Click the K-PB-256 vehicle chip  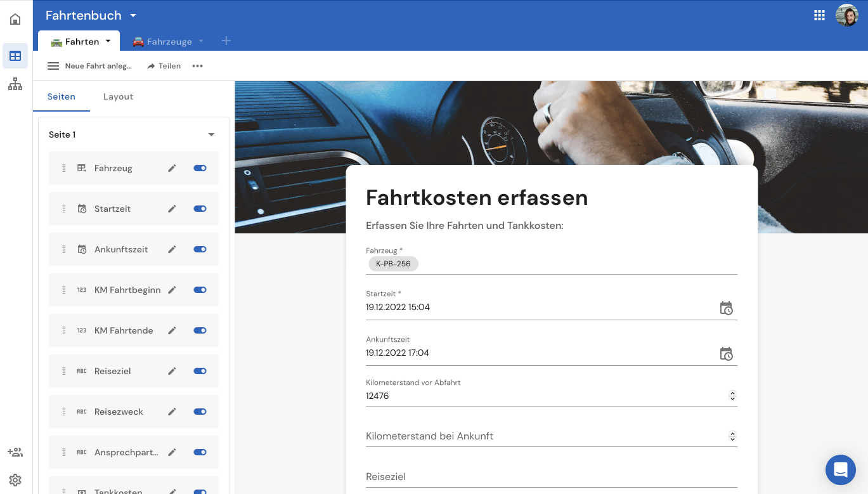[x=393, y=264]
